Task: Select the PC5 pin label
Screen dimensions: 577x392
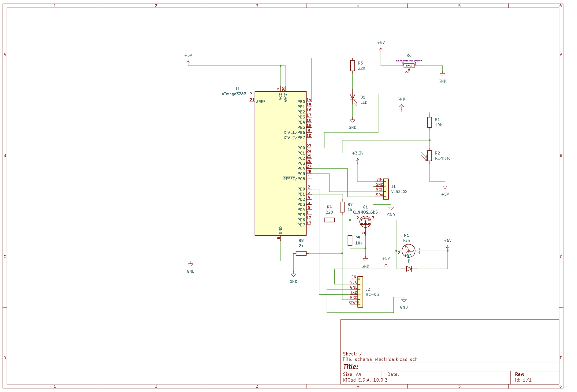Action: pos(301,174)
